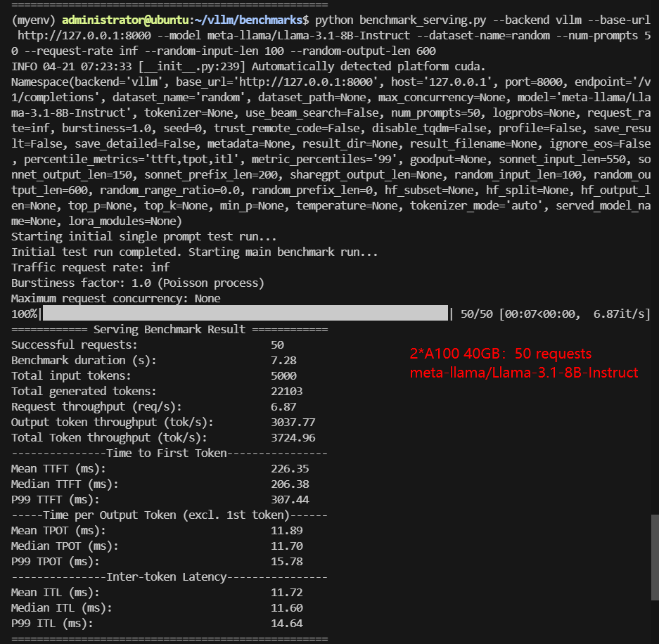Click "Automatically detected platform cuda." log message
This screenshot has height=644, width=659.
coord(369,66)
